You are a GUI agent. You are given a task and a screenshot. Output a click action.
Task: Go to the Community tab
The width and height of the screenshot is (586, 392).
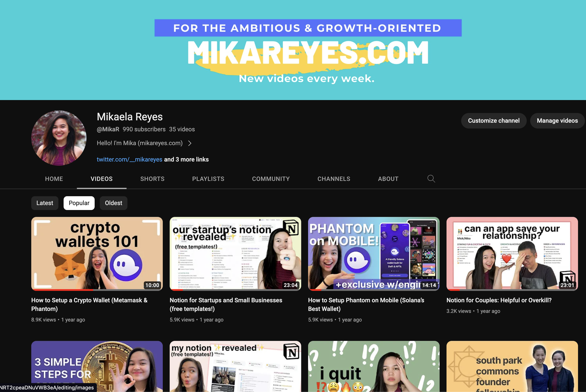click(x=271, y=179)
